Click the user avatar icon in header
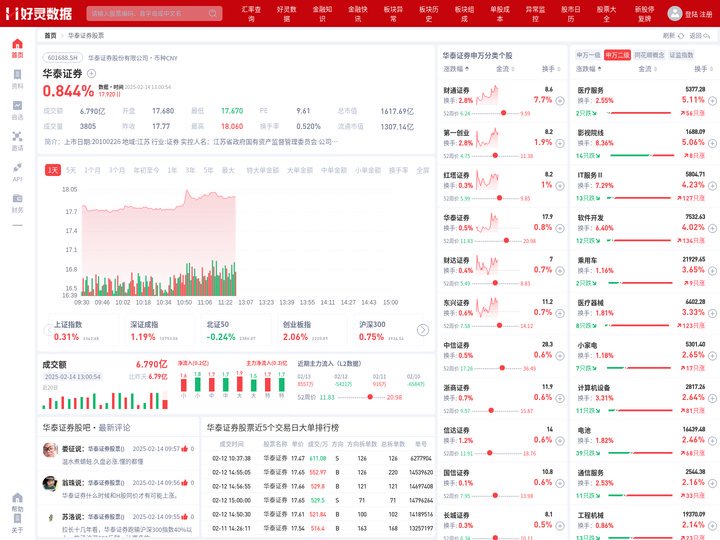 (x=675, y=13)
